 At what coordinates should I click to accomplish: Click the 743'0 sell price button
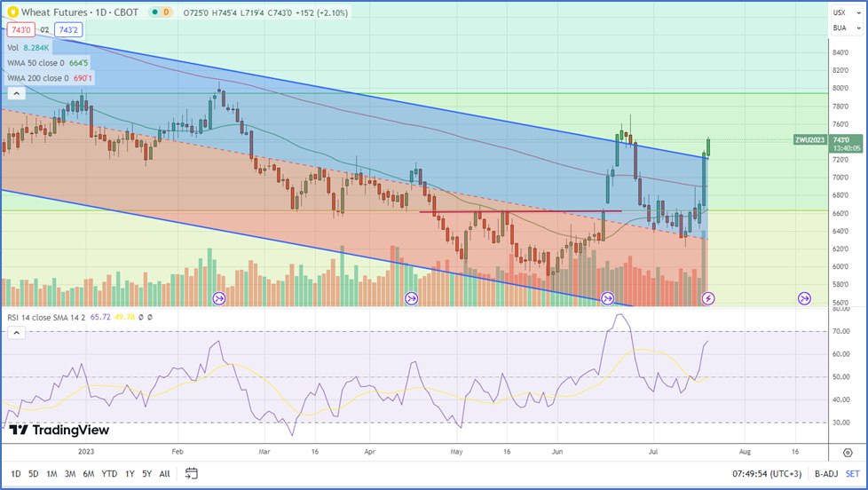(x=21, y=30)
